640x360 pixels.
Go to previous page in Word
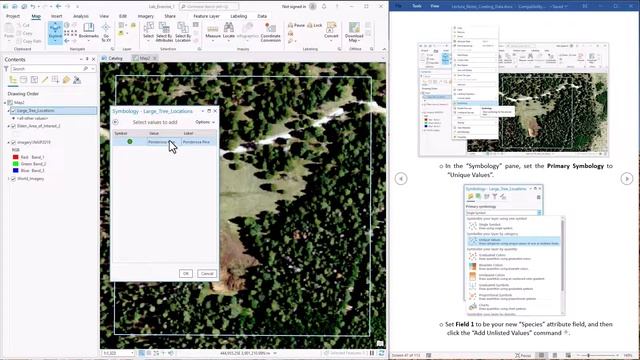click(401, 178)
